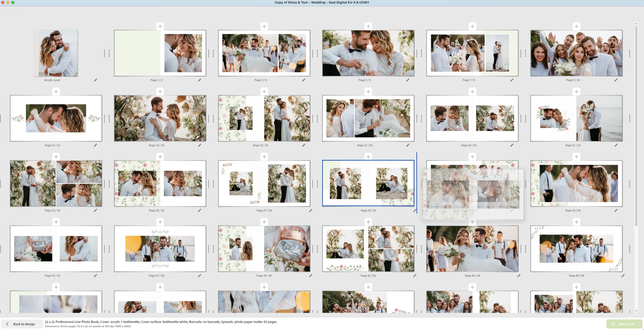Click the move icon above Page 13 / 14 spread
The height and width of the screenshot is (330, 644).
pyautogui.click(x=160, y=92)
